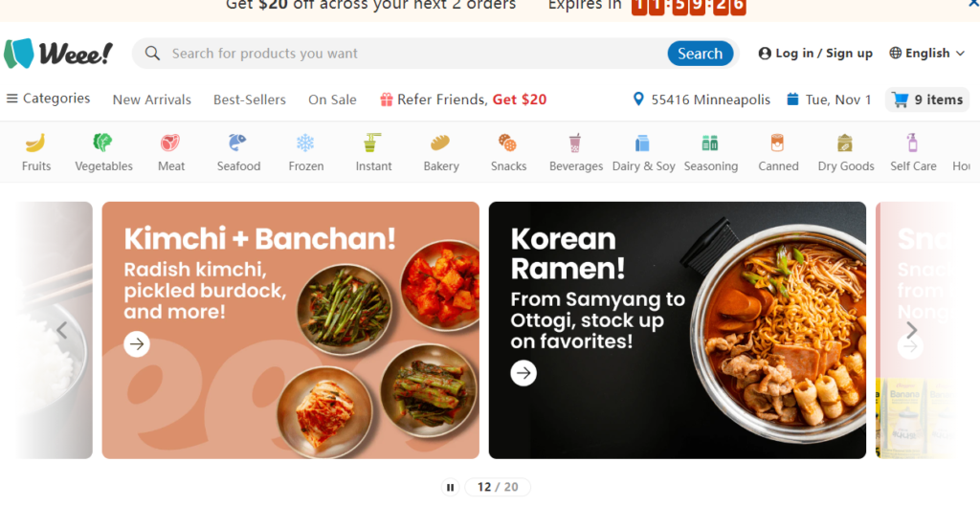
Task: Open the Frozen snowflake category
Action: [305, 143]
